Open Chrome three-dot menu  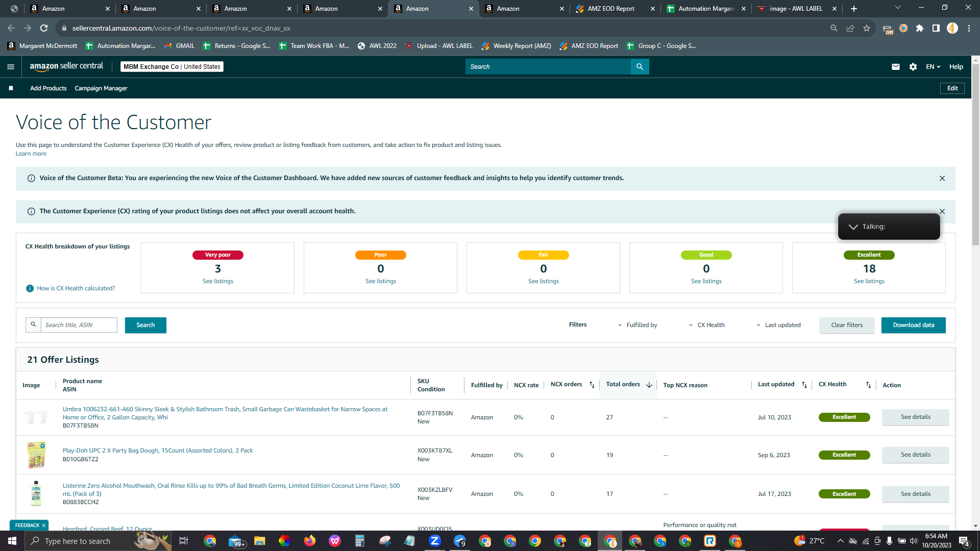click(x=969, y=28)
